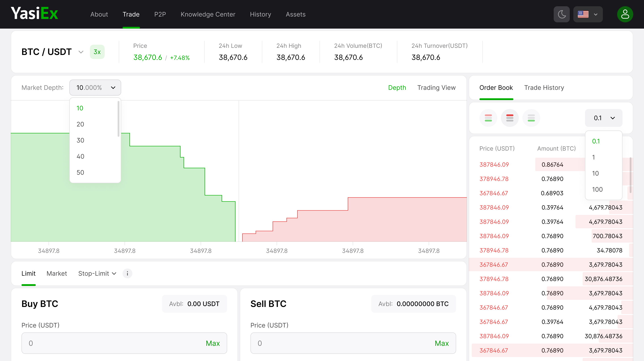
Task: Open the Knowledge Center nav link
Action: tap(208, 14)
